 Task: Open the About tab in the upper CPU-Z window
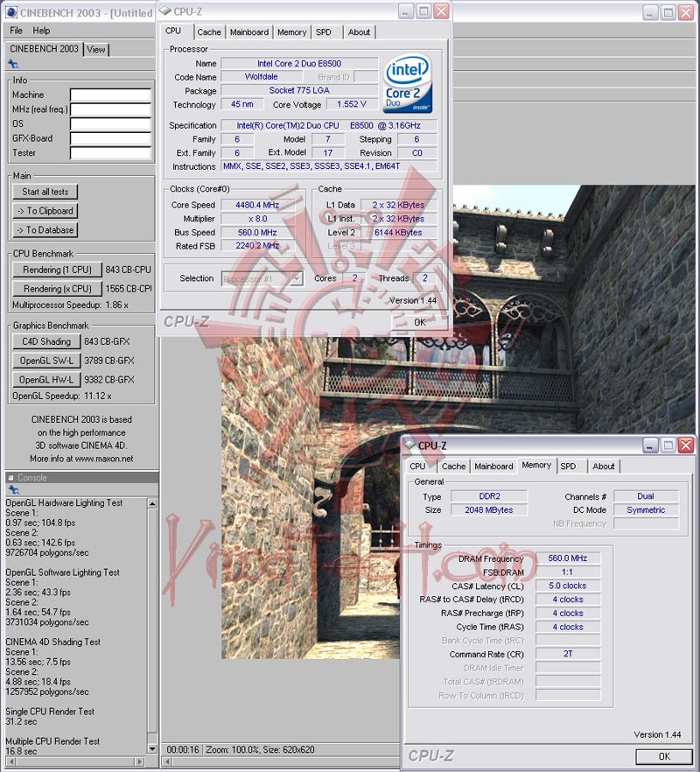point(359,32)
